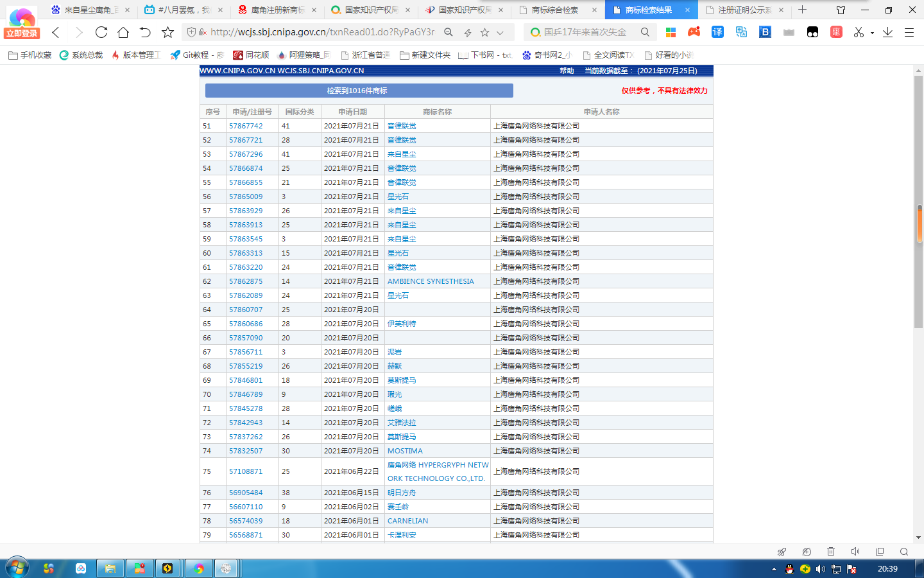
Task: Show hidden system tray icons
Action: 774,569
